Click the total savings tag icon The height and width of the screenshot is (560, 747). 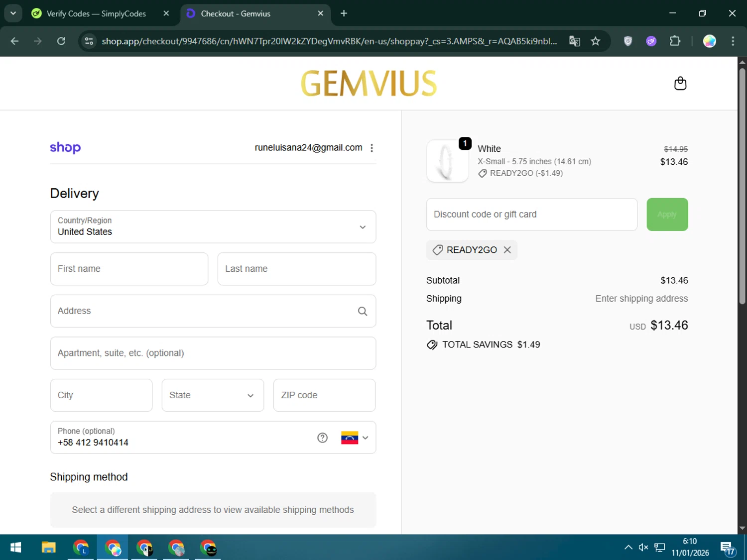click(x=432, y=344)
